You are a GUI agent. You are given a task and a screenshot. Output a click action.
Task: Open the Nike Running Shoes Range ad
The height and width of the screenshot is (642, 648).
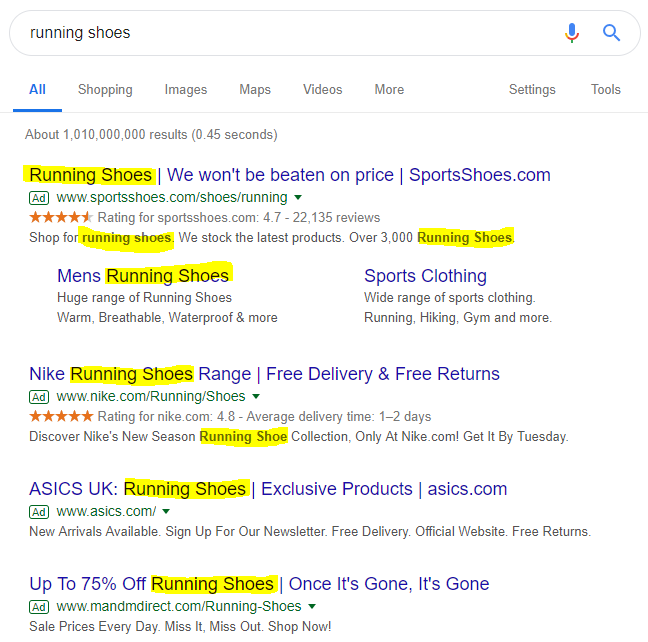click(x=264, y=374)
